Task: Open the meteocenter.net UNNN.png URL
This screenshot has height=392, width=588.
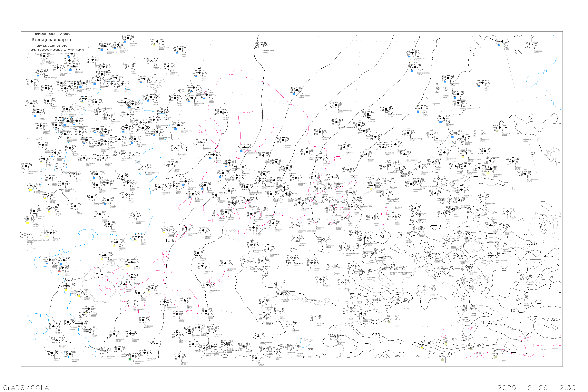Action: click(x=55, y=50)
